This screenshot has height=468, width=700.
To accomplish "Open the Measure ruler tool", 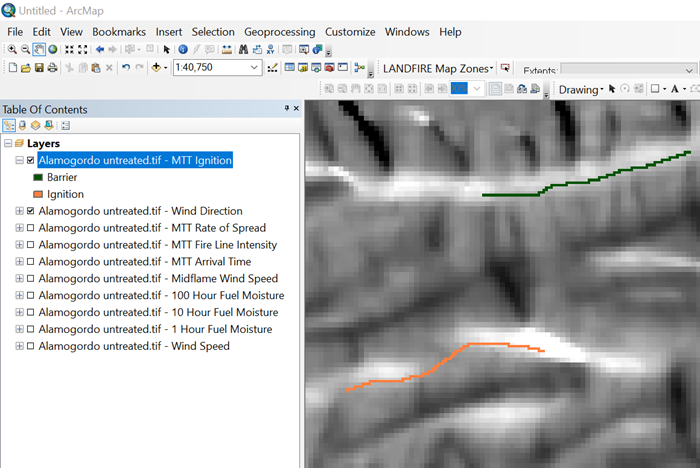I will pyautogui.click(x=227, y=50).
